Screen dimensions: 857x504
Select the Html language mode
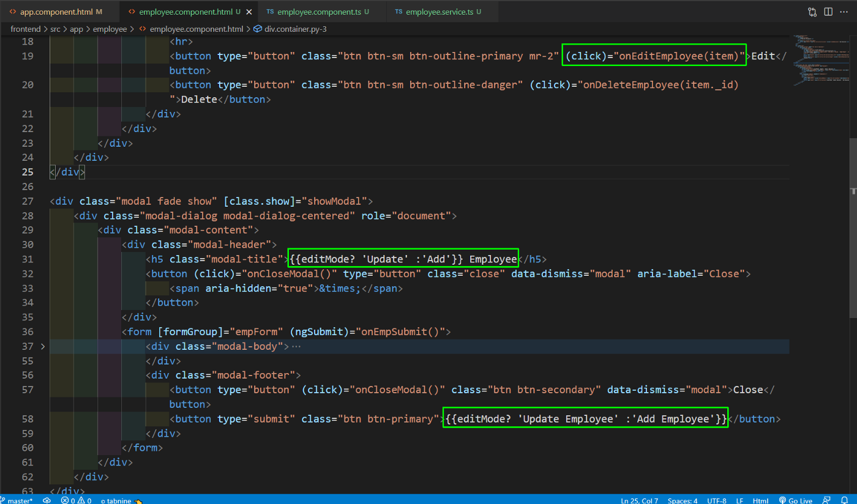(760, 500)
